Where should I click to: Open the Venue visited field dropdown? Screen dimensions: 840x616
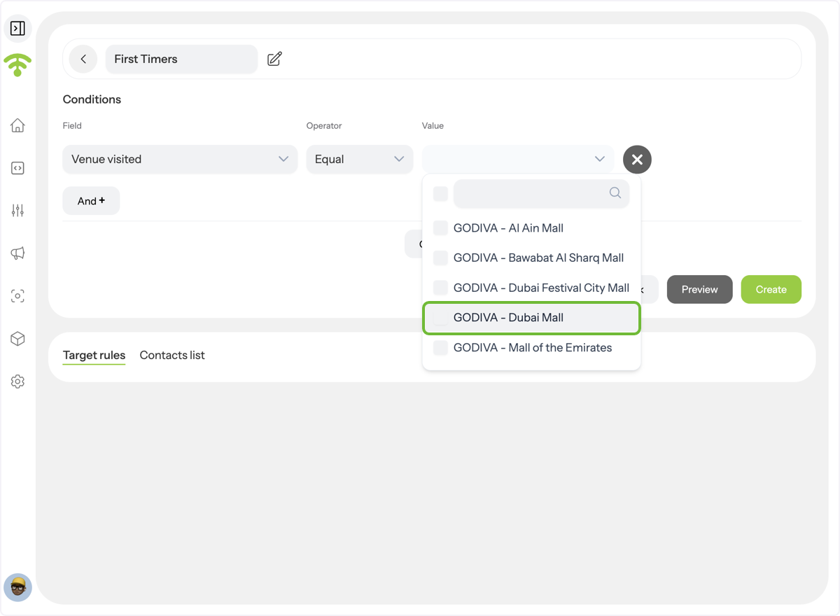click(x=180, y=160)
